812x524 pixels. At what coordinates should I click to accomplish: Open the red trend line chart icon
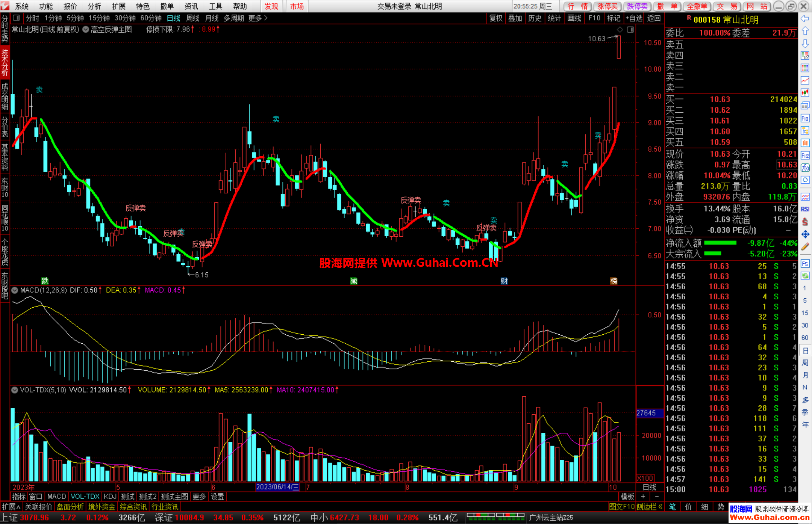pos(805,80)
